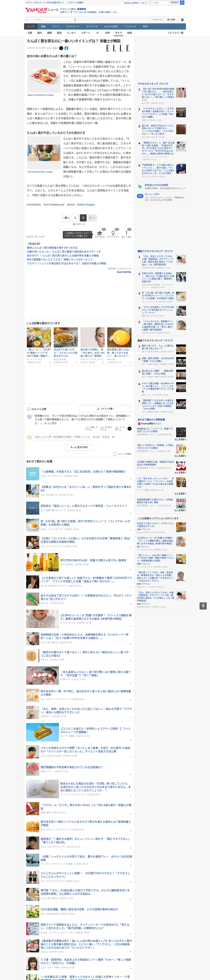Open マイページ

pyautogui.click(x=157, y=20)
